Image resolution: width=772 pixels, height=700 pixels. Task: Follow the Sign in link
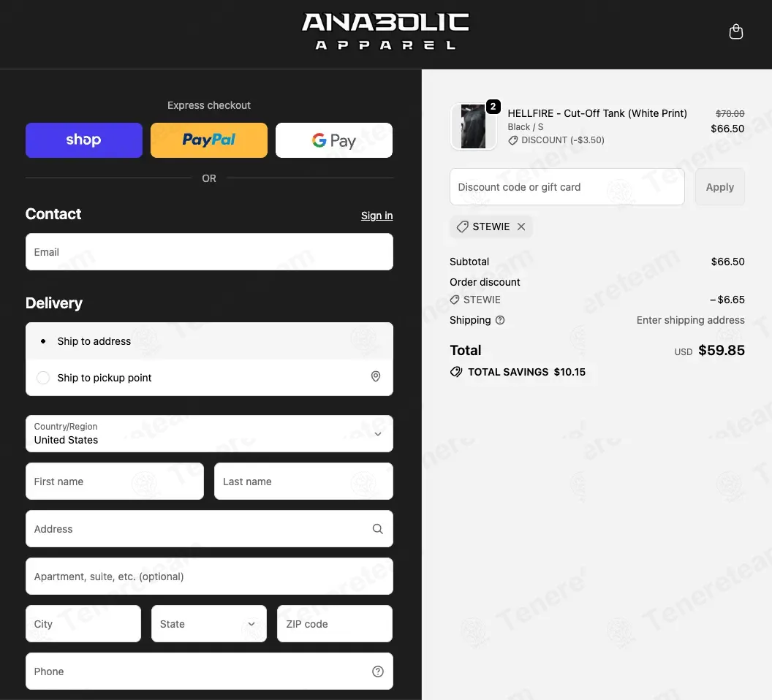[x=376, y=216]
